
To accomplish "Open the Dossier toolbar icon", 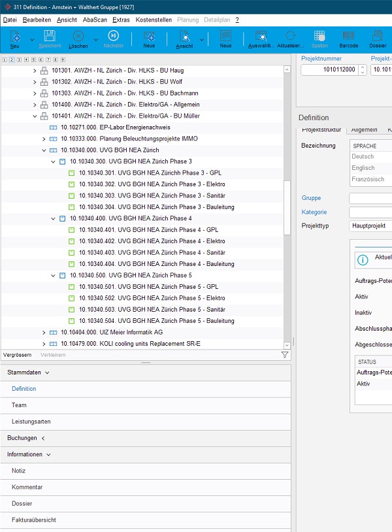I will (x=378, y=37).
